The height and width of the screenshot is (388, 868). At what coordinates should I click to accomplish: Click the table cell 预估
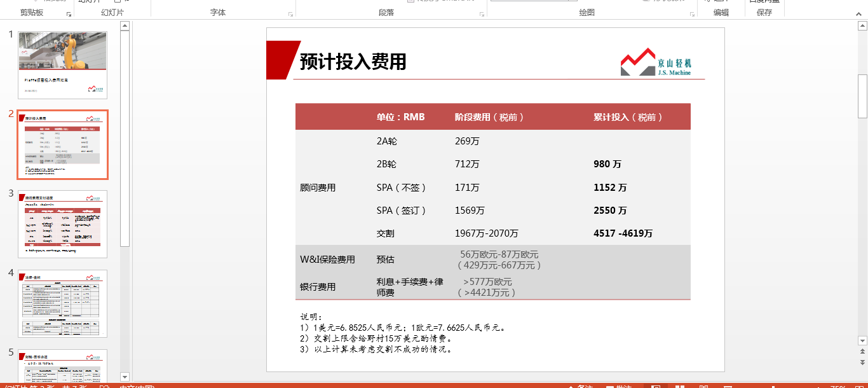point(385,260)
